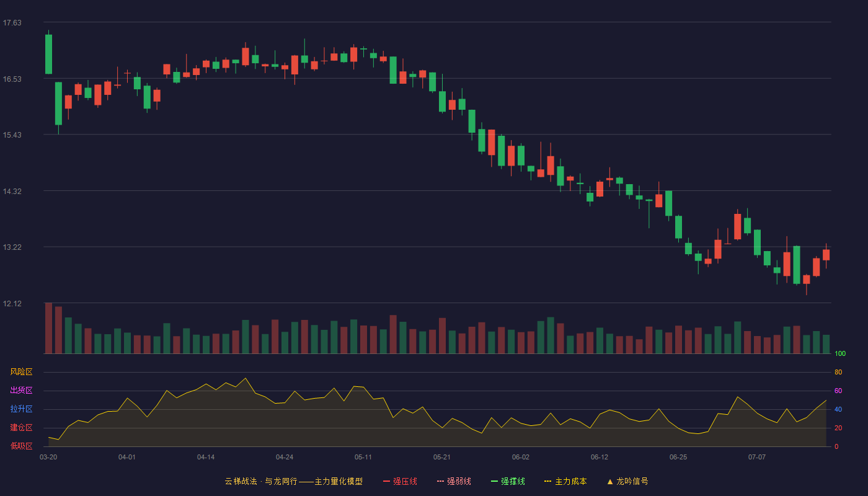The image size is (868, 496).
Task: Click the 建仓区 zone label
Action: (21, 428)
